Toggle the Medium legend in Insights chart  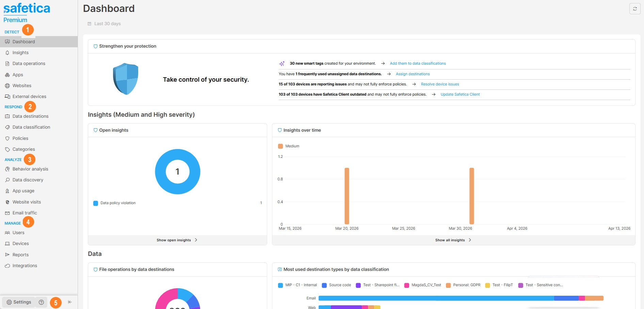(289, 146)
